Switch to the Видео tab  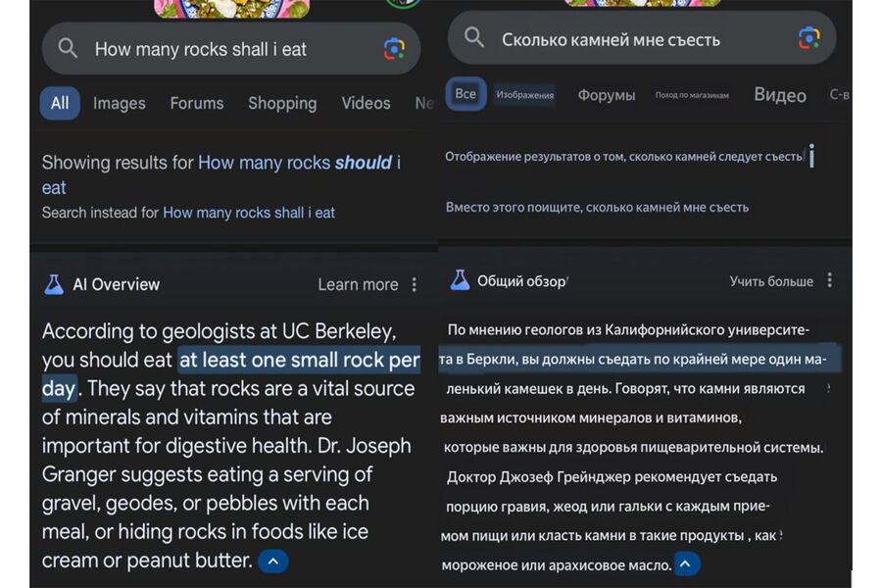click(x=779, y=95)
